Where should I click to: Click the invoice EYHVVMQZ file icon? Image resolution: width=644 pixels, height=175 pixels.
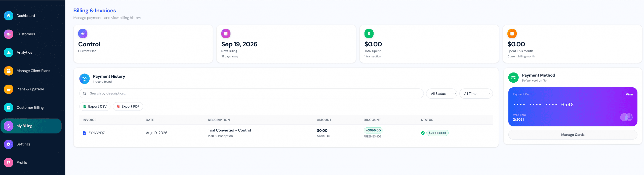click(x=85, y=133)
